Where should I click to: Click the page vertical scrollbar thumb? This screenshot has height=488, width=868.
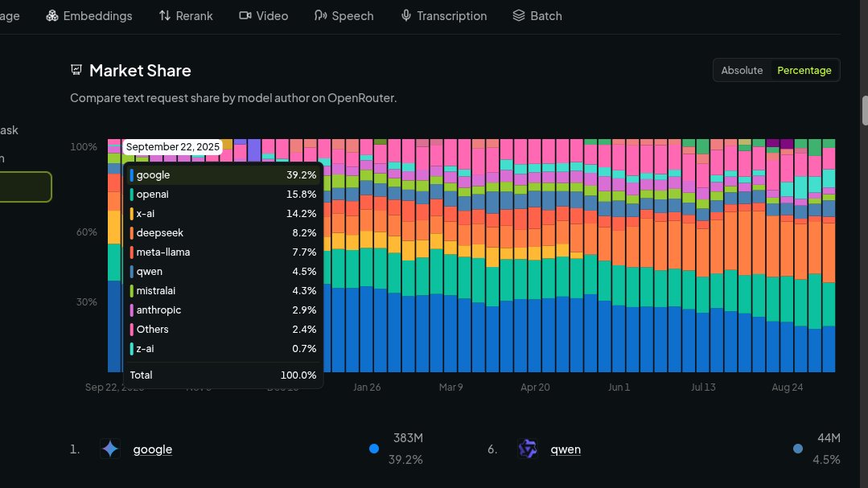865,111
